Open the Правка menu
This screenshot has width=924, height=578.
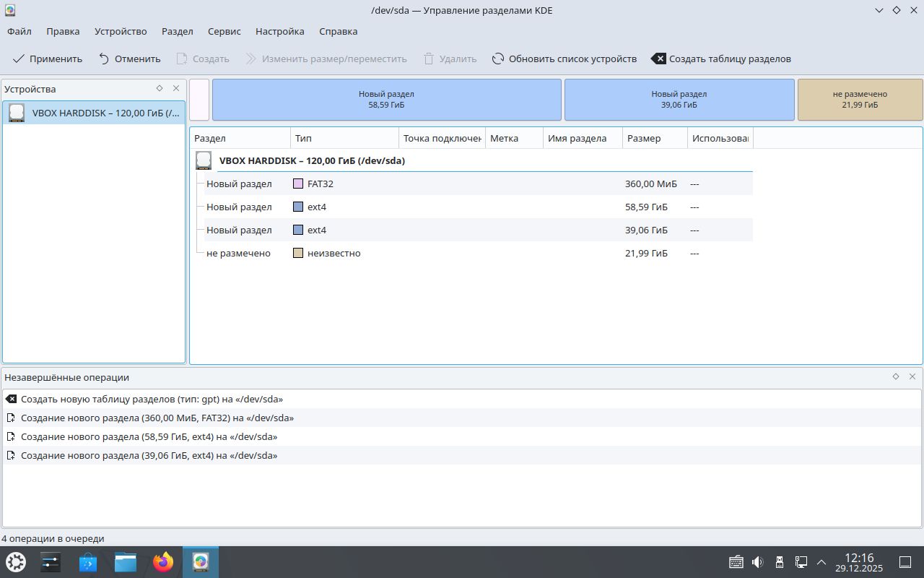[63, 31]
